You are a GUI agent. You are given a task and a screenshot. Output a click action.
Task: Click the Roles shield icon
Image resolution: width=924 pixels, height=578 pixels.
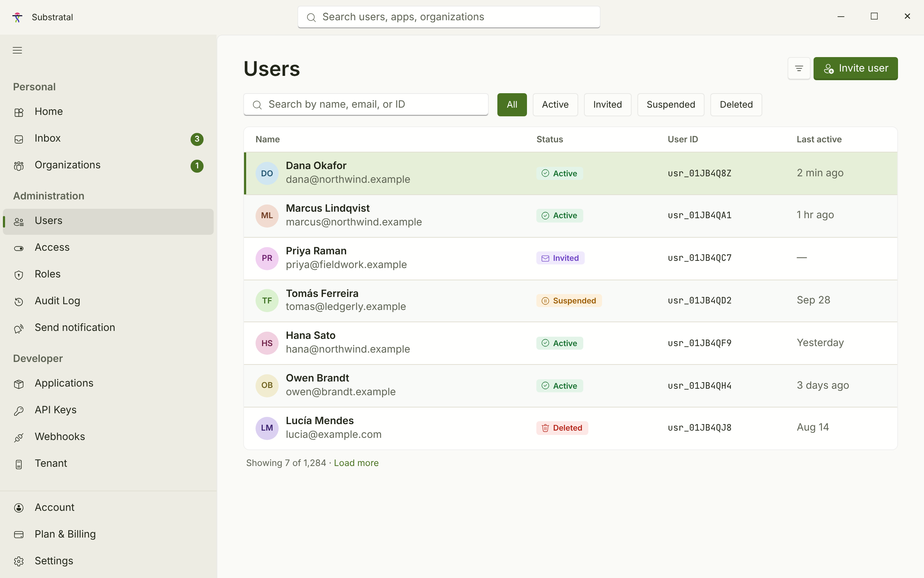pyautogui.click(x=19, y=275)
